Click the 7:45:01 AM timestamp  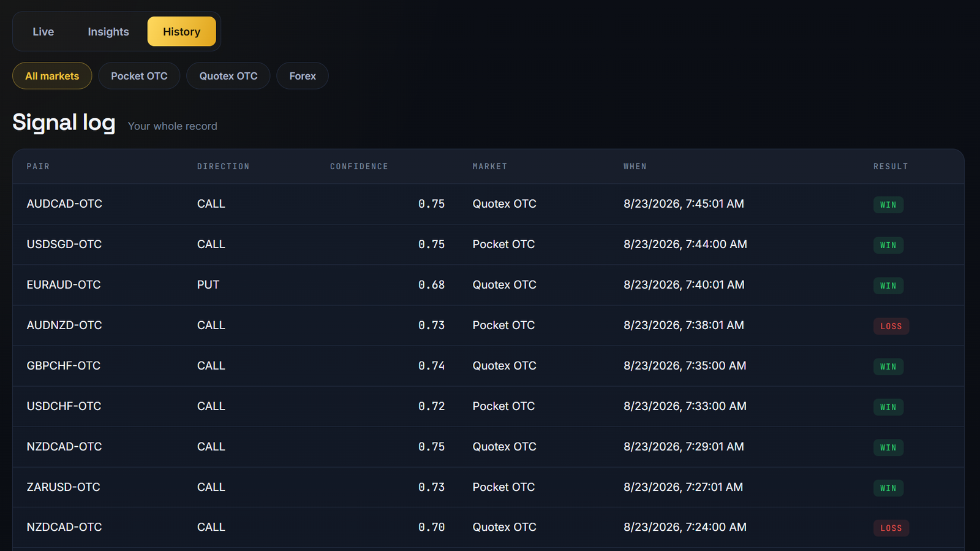(684, 203)
